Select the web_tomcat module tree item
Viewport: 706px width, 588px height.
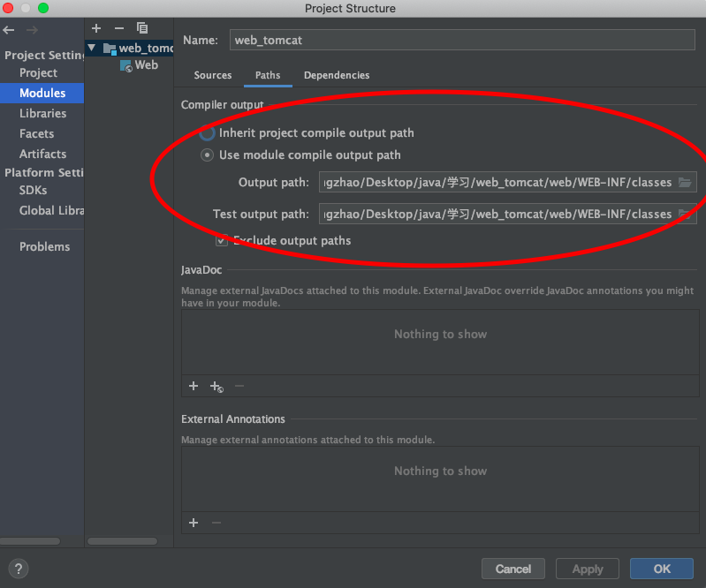click(x=129, y=49)
